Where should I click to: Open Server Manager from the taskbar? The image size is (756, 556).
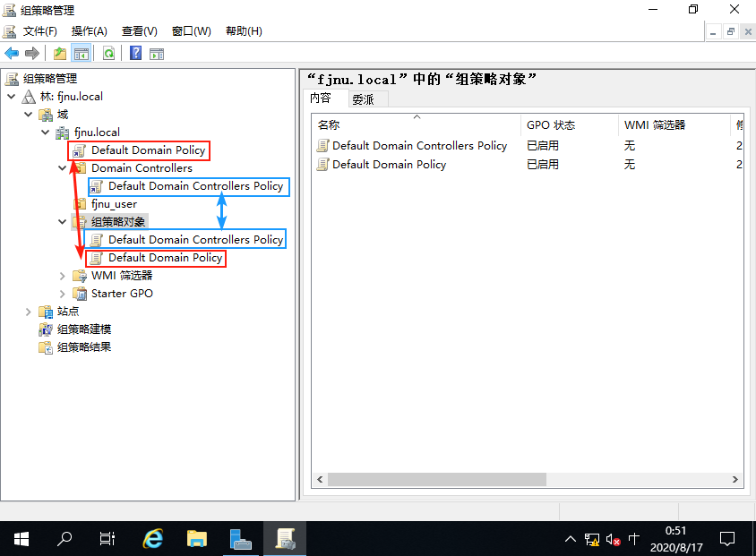click(x=241, y=539)
